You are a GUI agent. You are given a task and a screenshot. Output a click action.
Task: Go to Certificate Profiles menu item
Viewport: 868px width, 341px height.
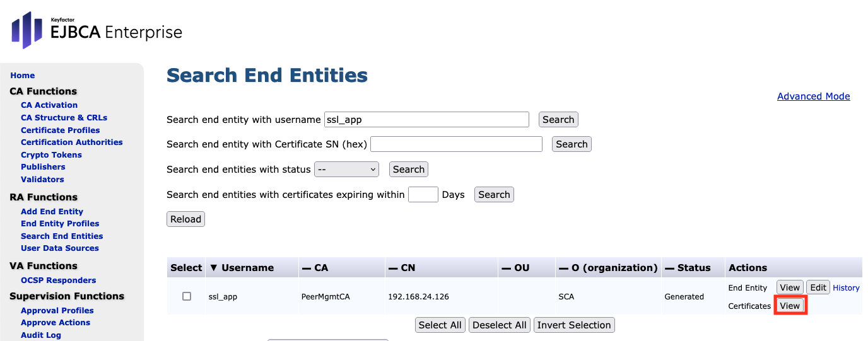[x=60, y=130]
